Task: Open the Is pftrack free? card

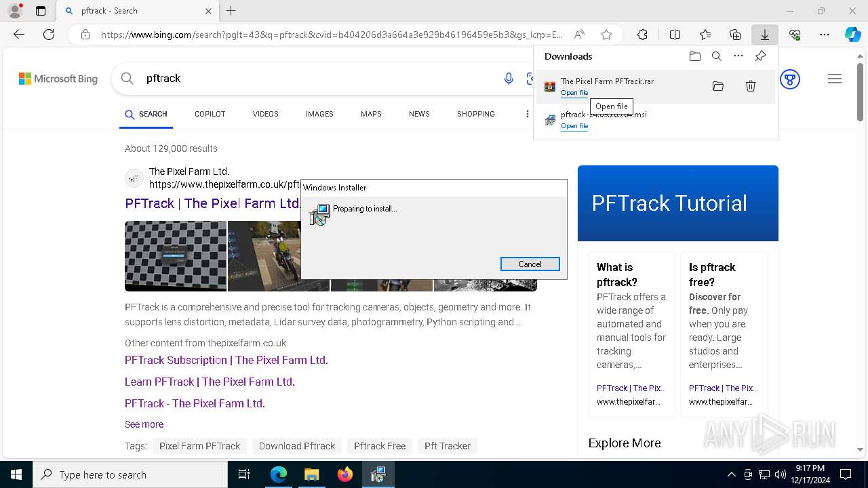Action: point(724,335)
